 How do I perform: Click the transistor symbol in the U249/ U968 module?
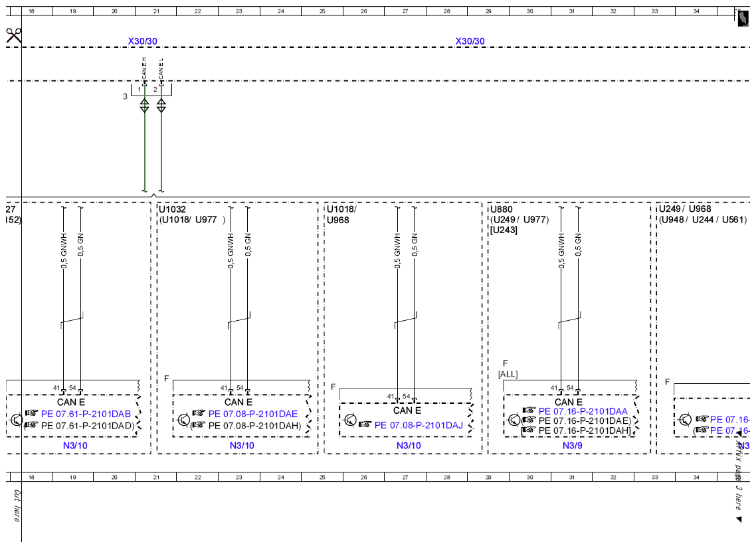685,420
